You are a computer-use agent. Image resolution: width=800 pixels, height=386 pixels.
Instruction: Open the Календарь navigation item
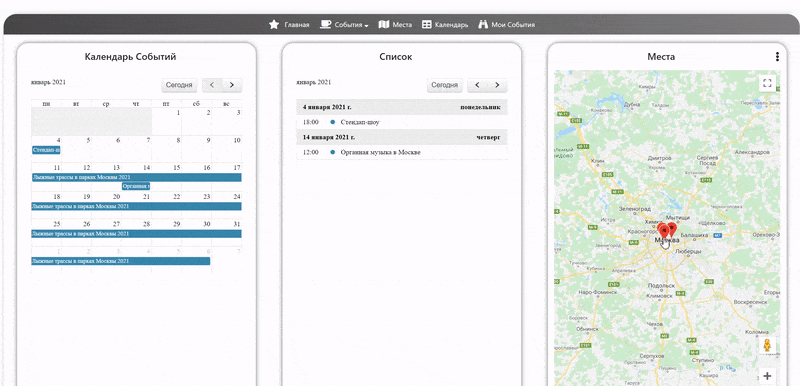point(451,24)
